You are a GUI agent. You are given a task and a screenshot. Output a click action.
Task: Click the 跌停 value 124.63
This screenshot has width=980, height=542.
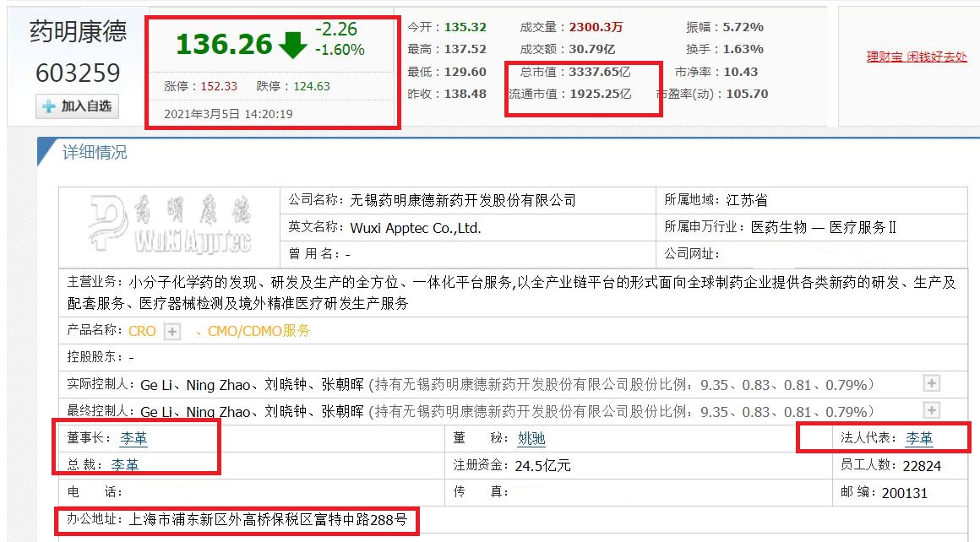tap(311, 86)
